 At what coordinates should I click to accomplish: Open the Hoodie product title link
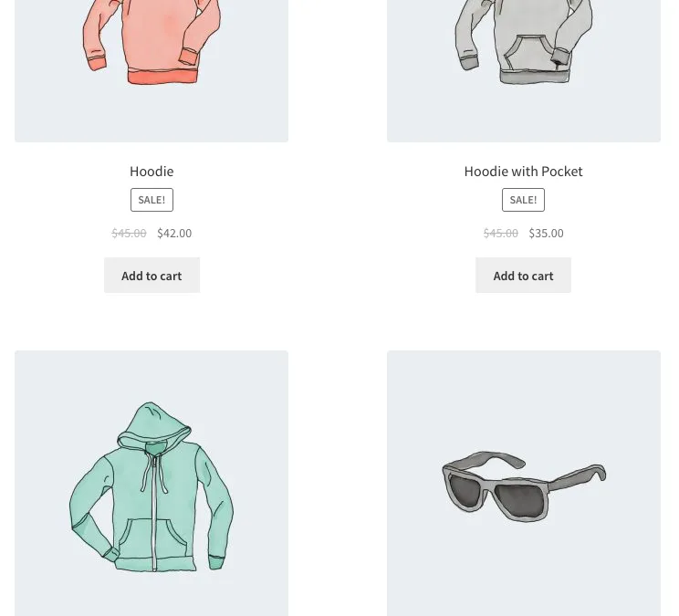pos(151,172)
